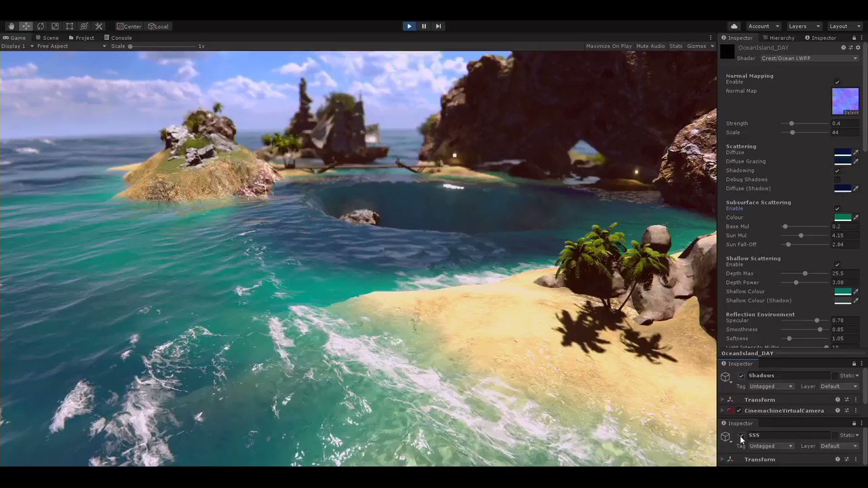Pick Diffuse Grazing colour with the eyedropper
Screen dimensions: 868x488
[856, 161]
